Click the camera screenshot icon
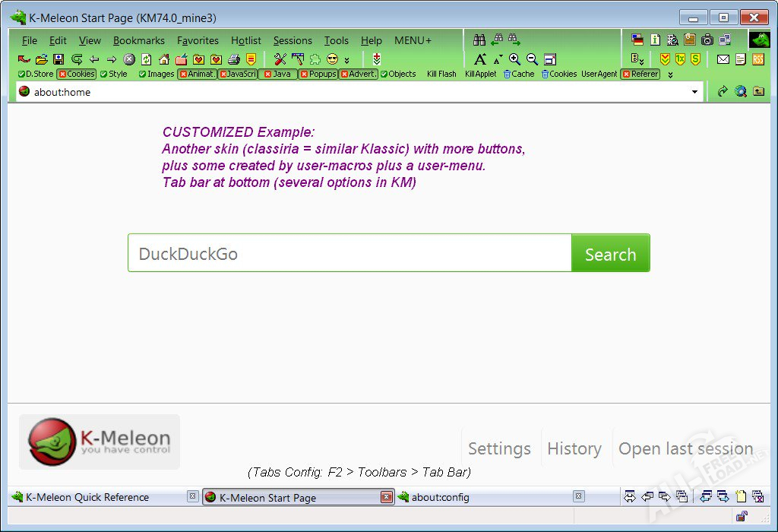This screenshot has width=778, height=532. point(707,40)
